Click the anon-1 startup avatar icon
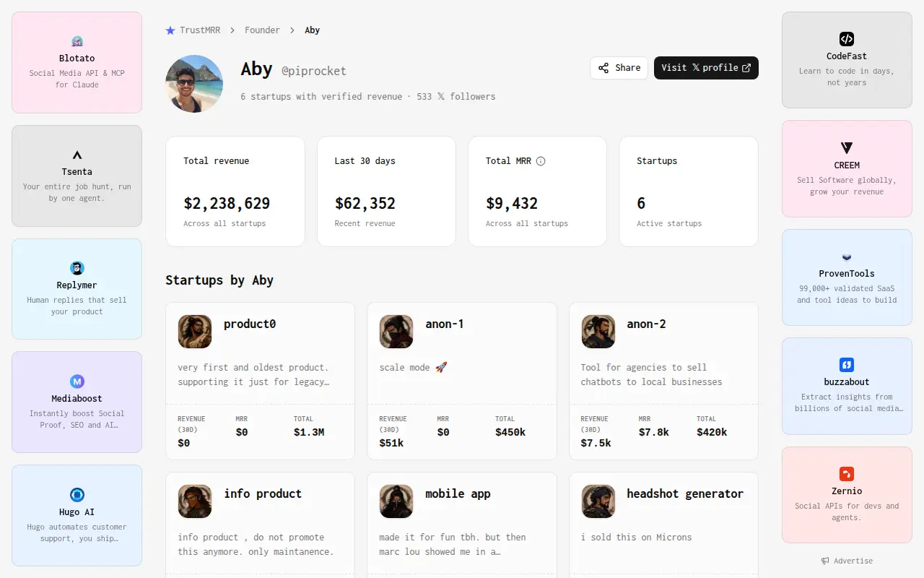Screen dimensions: 924x578 pyautogui.click(x=396, y=332)
